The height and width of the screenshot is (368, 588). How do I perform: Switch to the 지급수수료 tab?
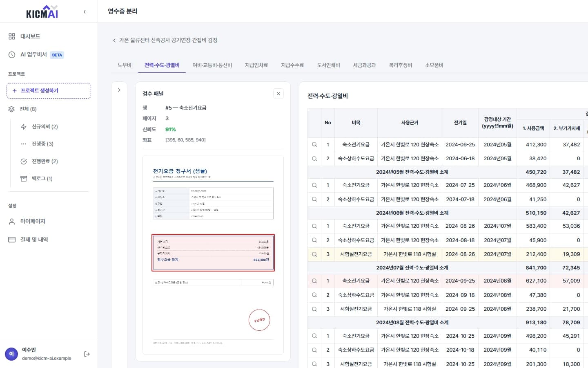point(292,65)
